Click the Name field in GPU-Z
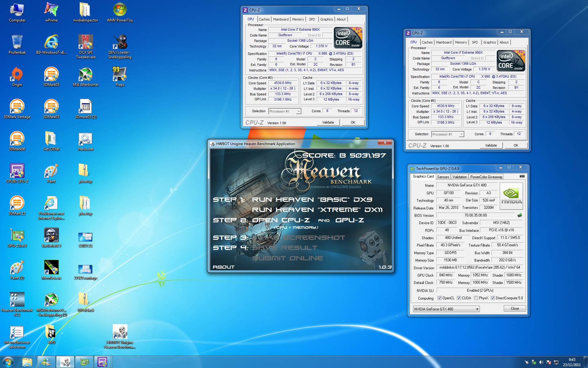This screenshot has height=368, width=588. (467, 185)
